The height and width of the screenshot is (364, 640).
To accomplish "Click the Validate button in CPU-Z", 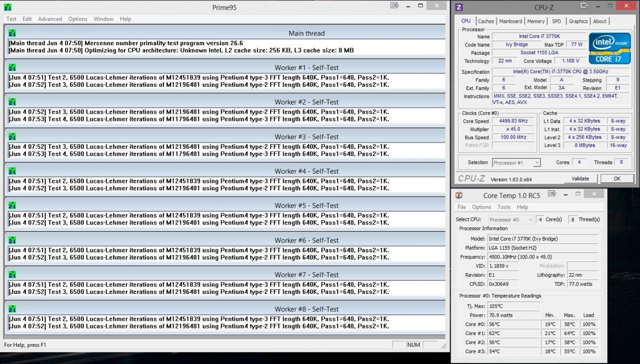I will pos(581,178).
